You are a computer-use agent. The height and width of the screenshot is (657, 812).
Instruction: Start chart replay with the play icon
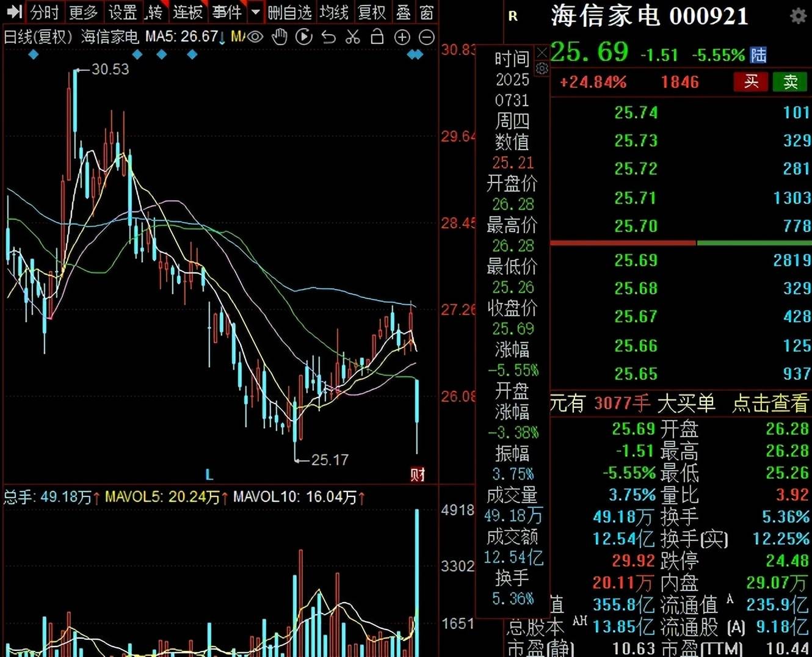pyautogui.click(x=303, y=37)
